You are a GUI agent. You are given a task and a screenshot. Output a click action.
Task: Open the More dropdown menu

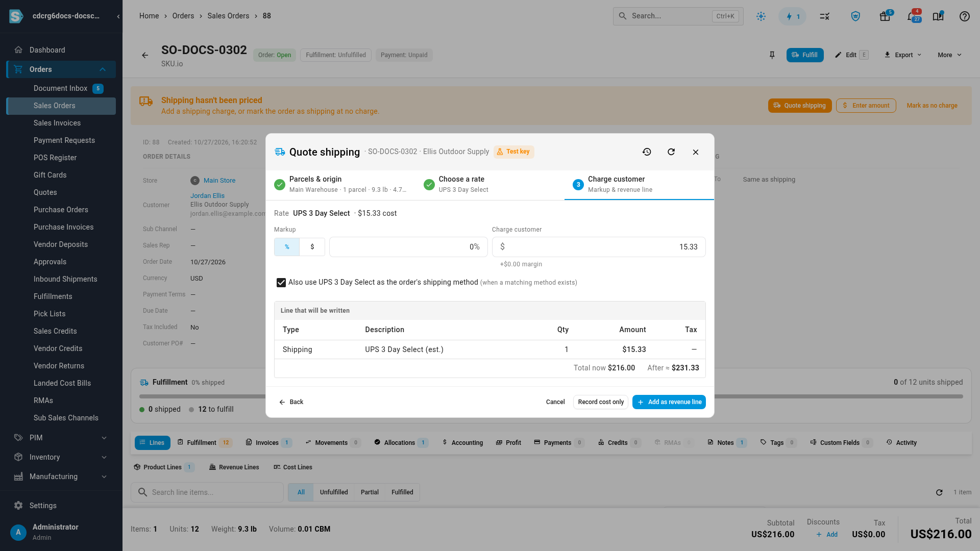coord(949,55)
